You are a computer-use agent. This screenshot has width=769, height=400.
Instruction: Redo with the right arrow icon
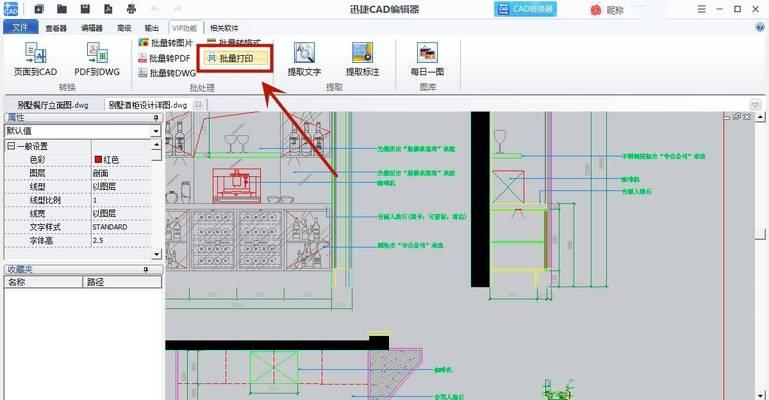point(177,9)
